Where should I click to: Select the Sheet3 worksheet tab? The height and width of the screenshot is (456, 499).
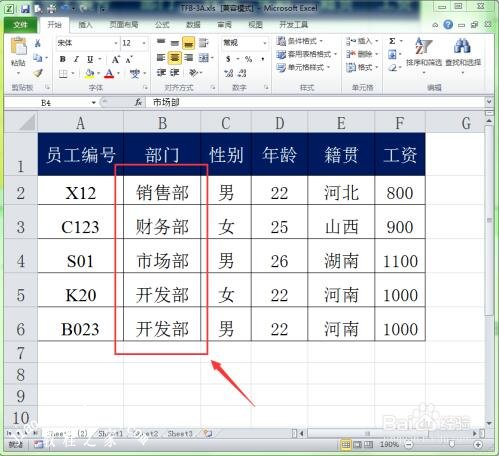tap(180, 434)
